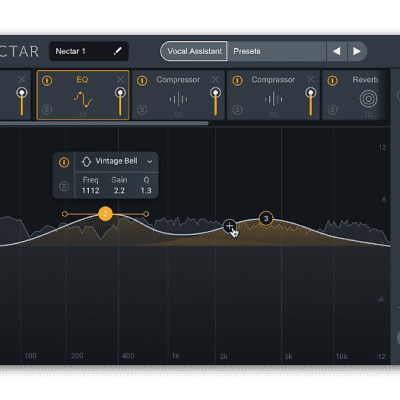Solo EQ band 2 in popup
Screen dimensions: 400x400
(x=64, y=186)
